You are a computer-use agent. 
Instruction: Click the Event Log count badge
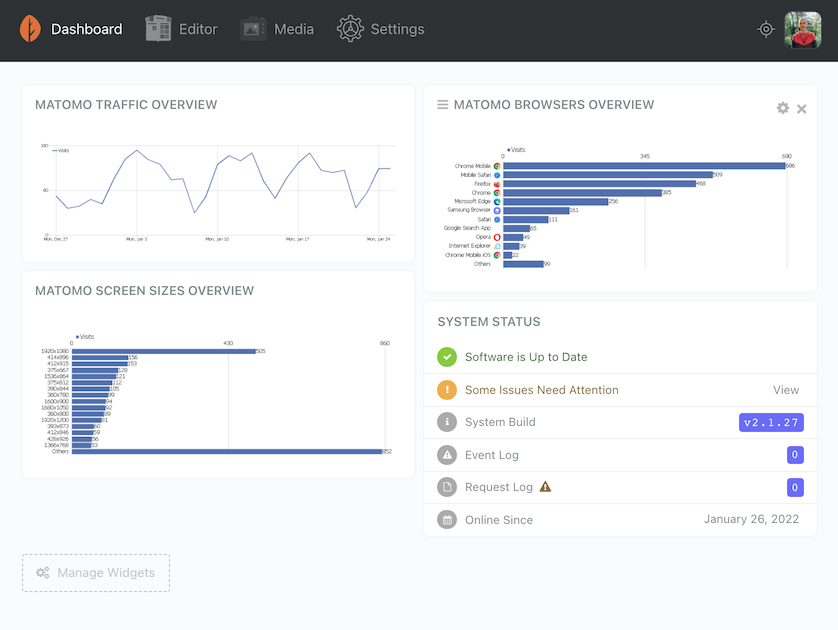[x=795, y=455]
